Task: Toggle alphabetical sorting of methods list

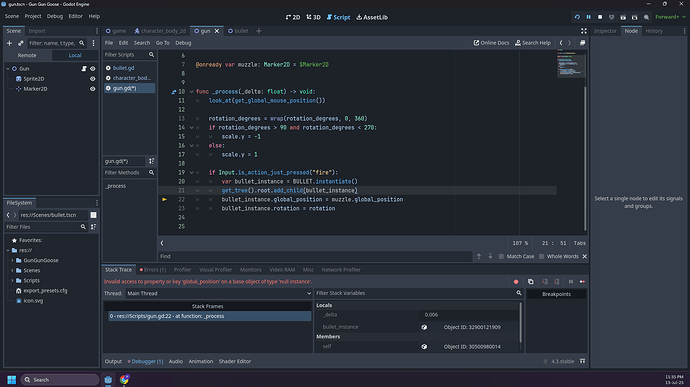Action: [151, 161]
